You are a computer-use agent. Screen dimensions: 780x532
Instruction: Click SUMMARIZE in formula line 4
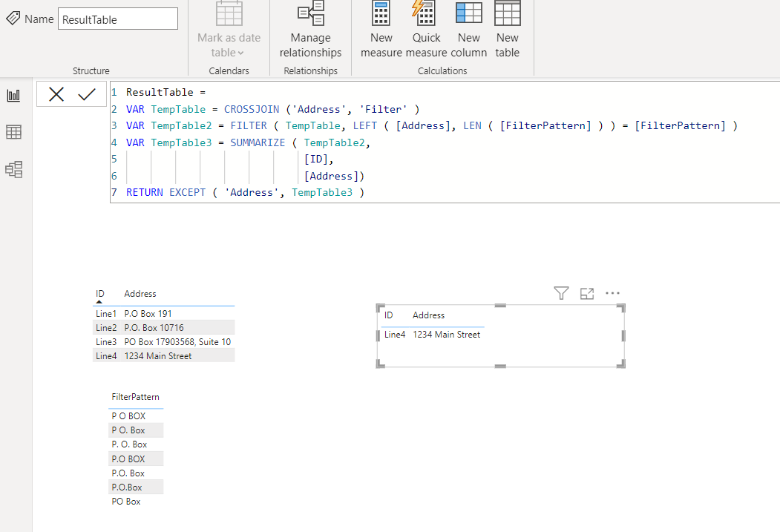258,142
